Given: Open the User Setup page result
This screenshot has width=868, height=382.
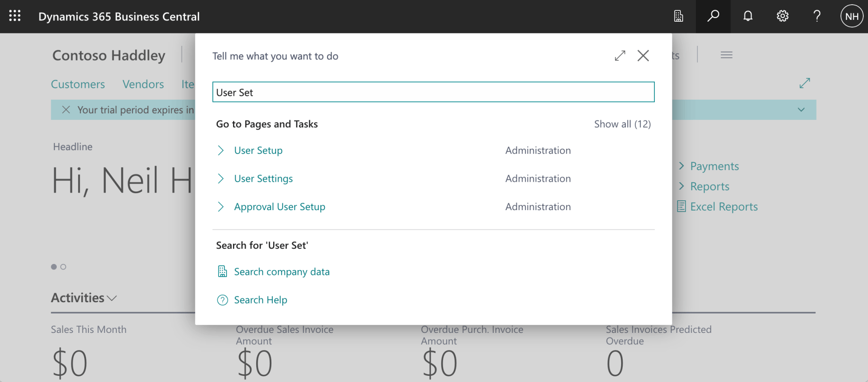Looking at the screenshot, I should click(x=258, y=150).
